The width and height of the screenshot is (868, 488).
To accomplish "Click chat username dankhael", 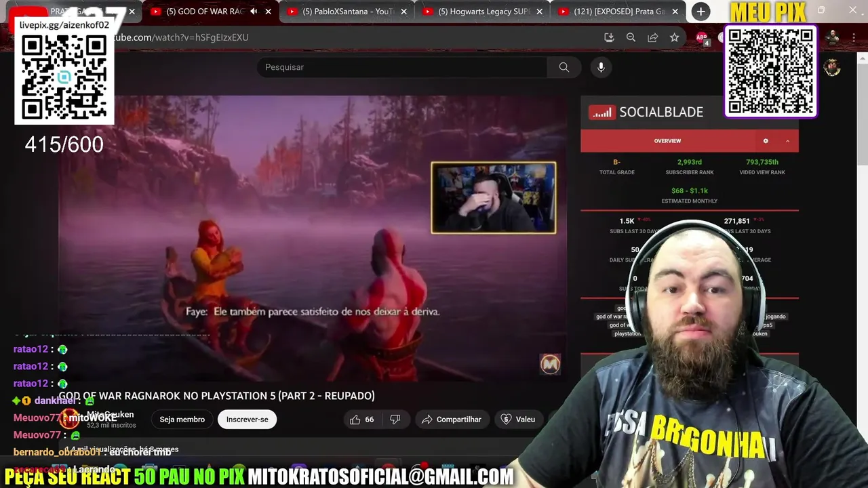I will point(56,401).
